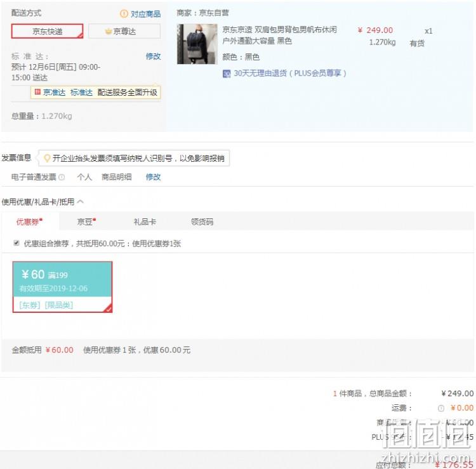
Task: Modify the 标准达 delivery time
Action: (153, 56)
